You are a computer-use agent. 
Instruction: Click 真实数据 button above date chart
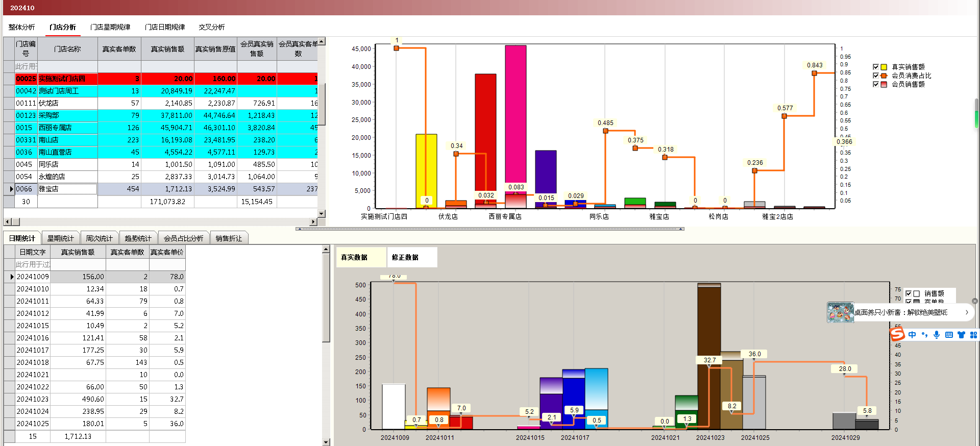(x=361, y=257)
